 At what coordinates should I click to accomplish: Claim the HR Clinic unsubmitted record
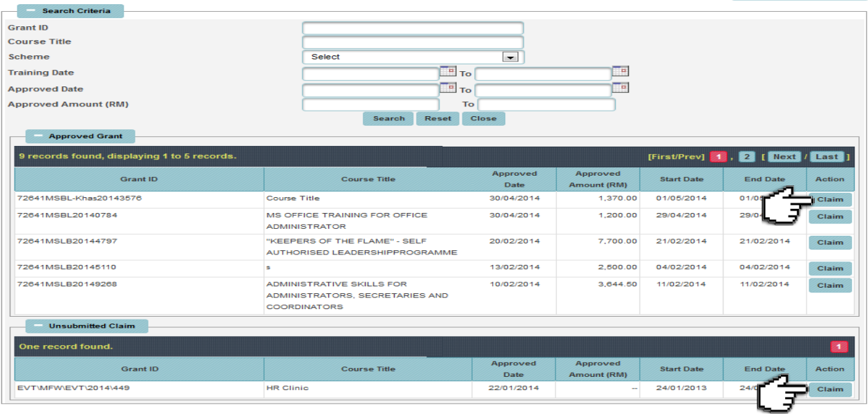(x=830, y=389)
